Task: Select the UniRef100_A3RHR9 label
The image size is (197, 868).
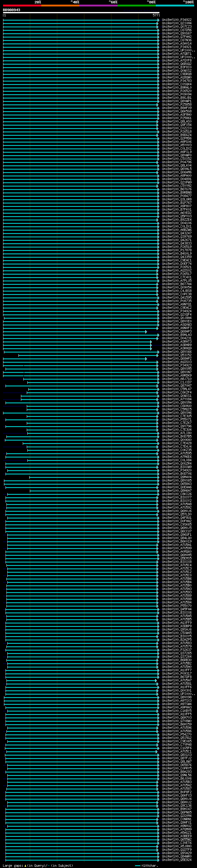Action: click(x=177, y=345)
